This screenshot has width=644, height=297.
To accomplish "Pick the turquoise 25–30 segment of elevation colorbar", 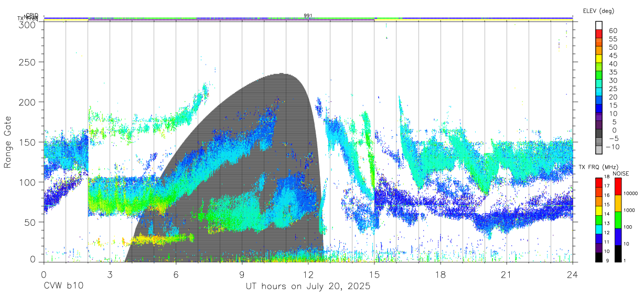I will click(x=599, y=84).
